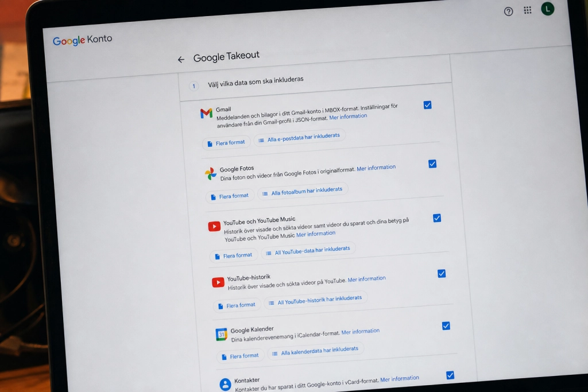This screenshot has width=588, height=392.
Task: Click the Google Kalender icon
Action: tap(221, 334)
